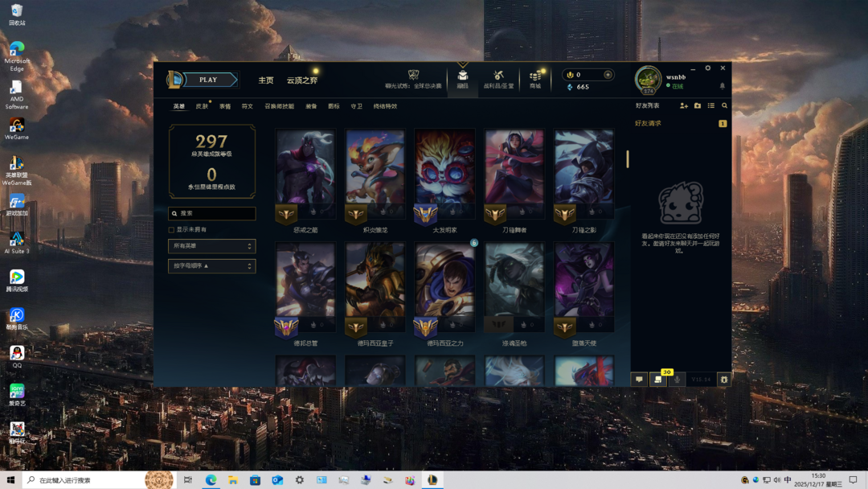Expand the 所有英雄 filter dropdown
Image resolution: width=868 pixels, height=489 pixels.
[212, 246]
